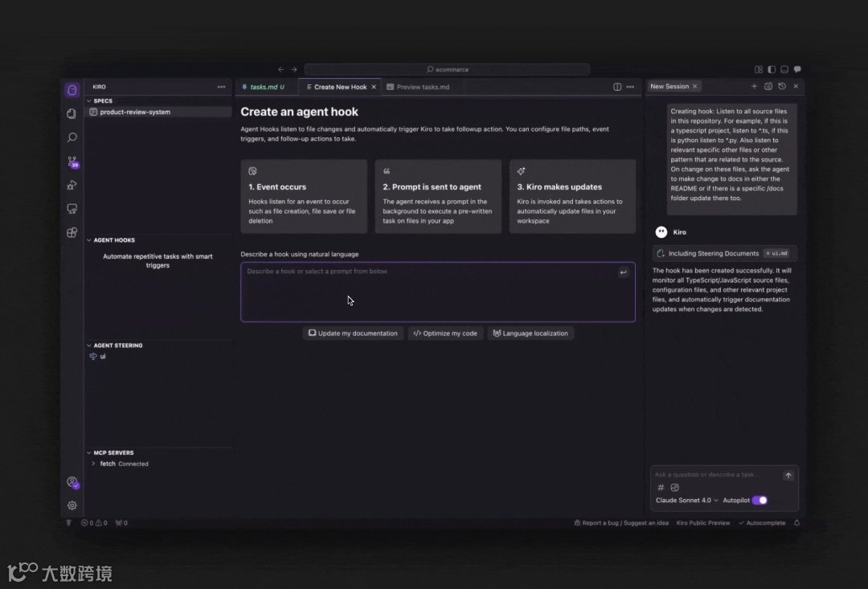Select the Kiro makes updates card
The width and height of the screenshot is (868, 589).
point(572,197)
